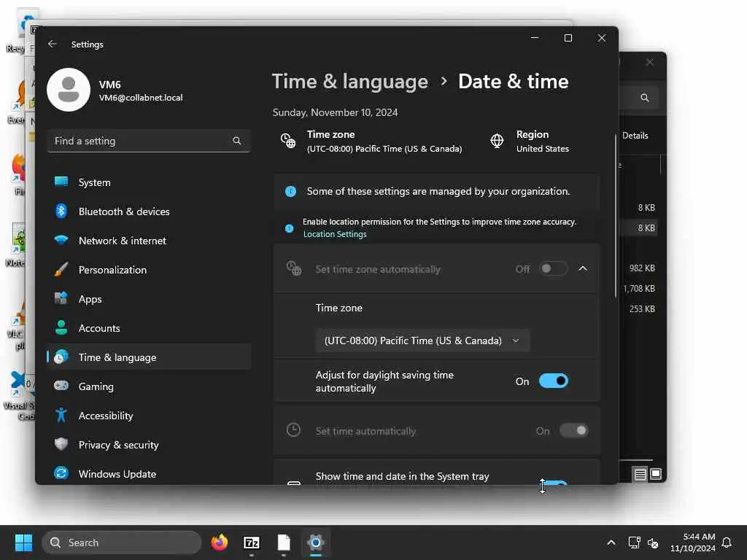Click the Settings page vertical scrollbar

pyautogui.click(x=616, y=215)
